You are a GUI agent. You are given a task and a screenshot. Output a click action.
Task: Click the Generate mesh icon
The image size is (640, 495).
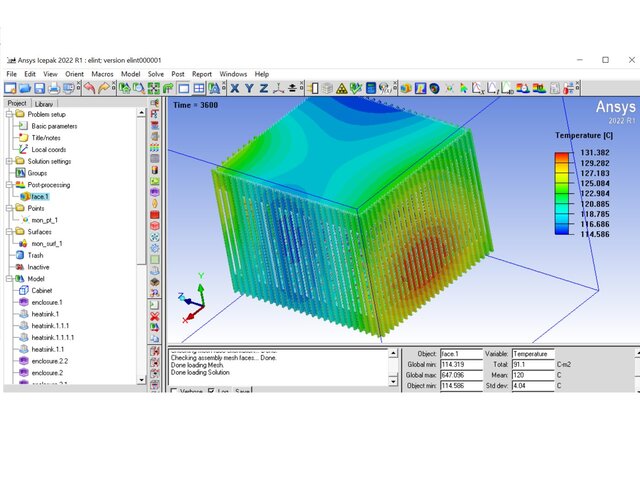tap(327, 88)
